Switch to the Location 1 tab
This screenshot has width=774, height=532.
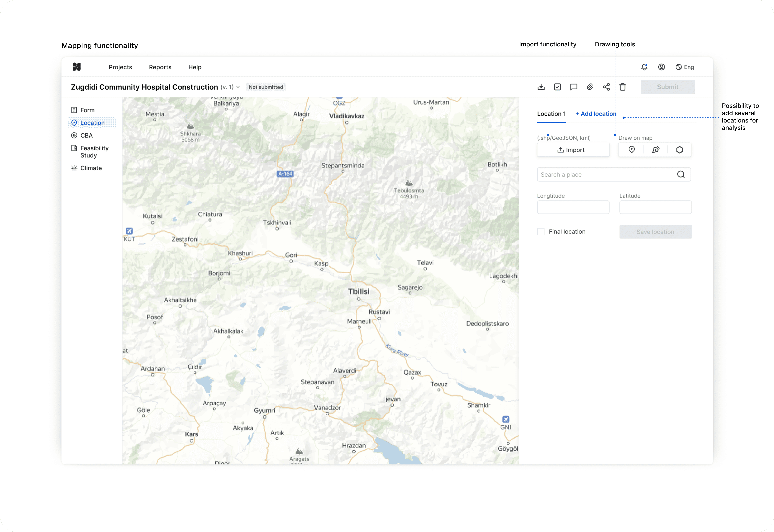coord(551,114)
